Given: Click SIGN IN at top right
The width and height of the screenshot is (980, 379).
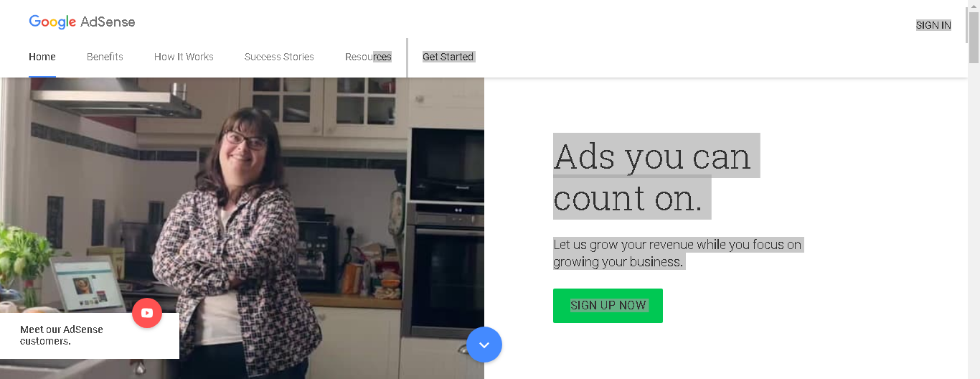Looking at the screenshot, I should tap(933, 25).
